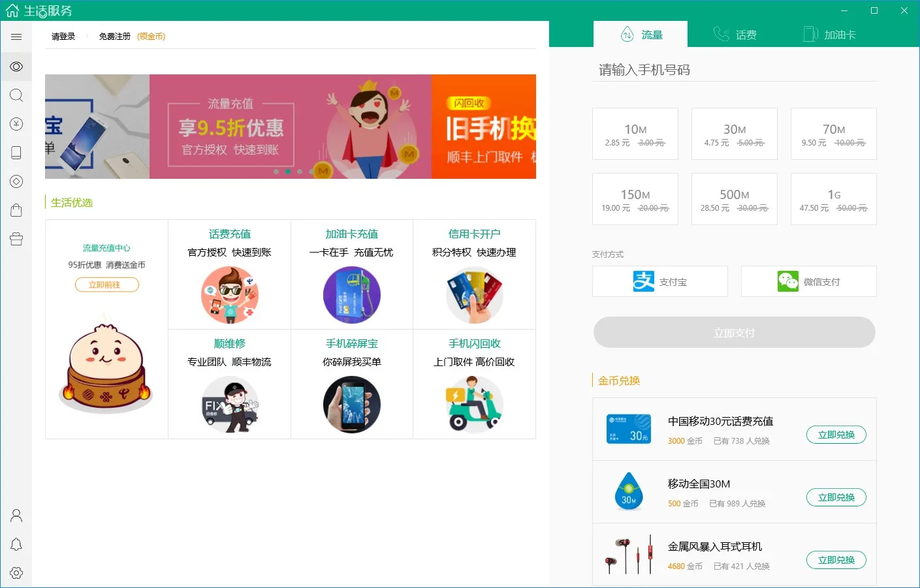Screen dimensions: 920x588
Task: Click the 立即支付 button
Action: 735,332
